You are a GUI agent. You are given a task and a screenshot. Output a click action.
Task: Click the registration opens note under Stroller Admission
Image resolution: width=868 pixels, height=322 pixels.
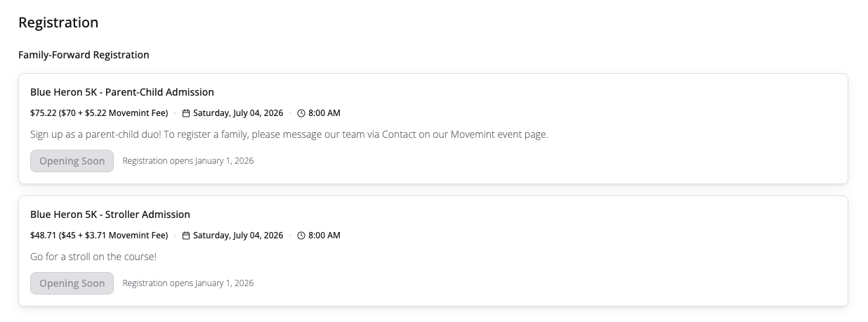tap(188, 283)
